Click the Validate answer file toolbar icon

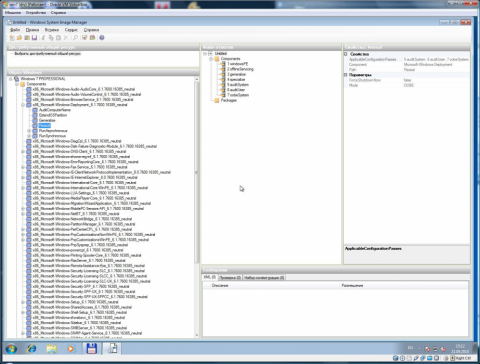click(x=84, y=38)
